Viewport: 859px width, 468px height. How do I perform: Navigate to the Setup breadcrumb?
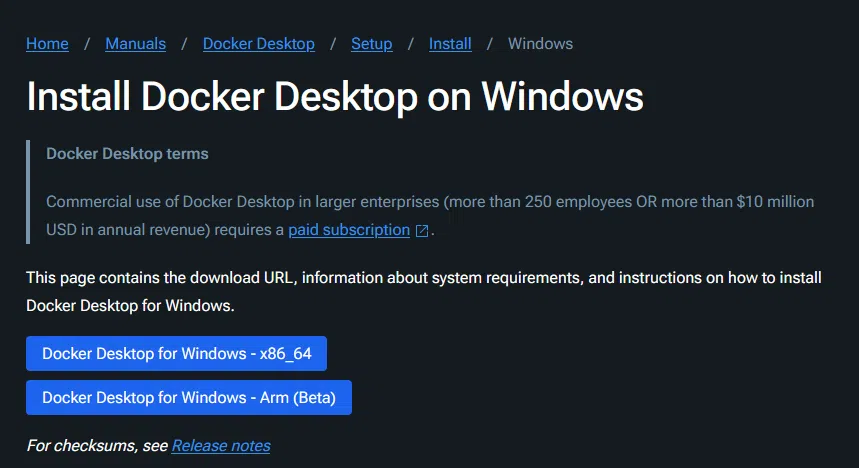point(371,44)
